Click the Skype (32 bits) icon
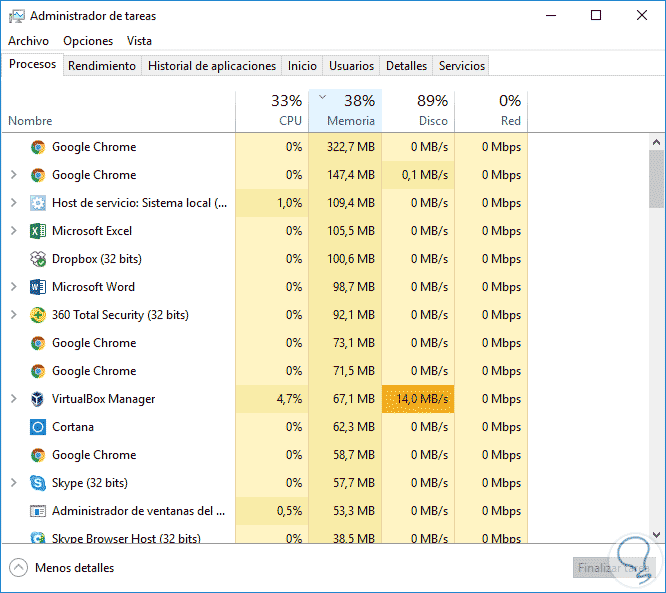This screenshot has width=666, height=593. 38,483
